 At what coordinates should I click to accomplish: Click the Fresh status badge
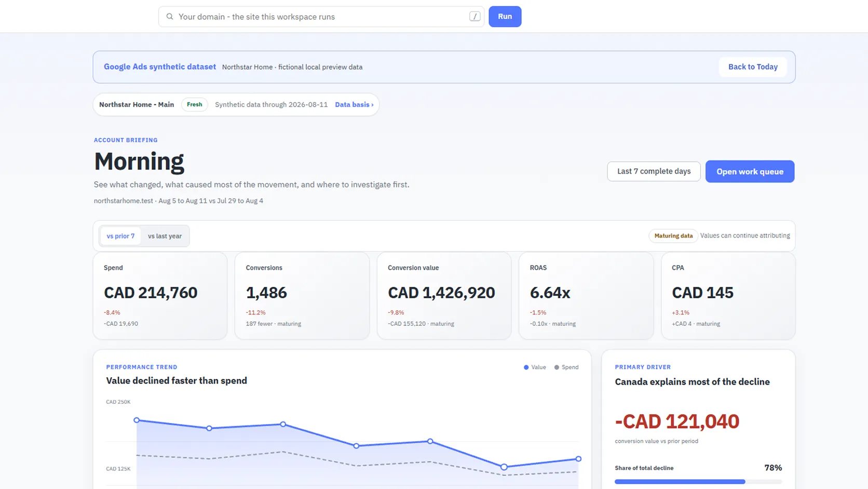pos(195,104)
